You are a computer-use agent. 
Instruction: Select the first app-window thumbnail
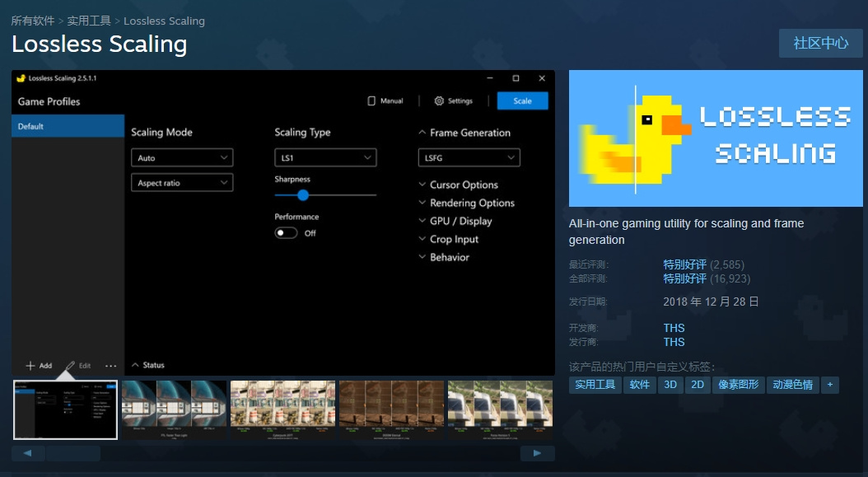[x=65, y=410]
